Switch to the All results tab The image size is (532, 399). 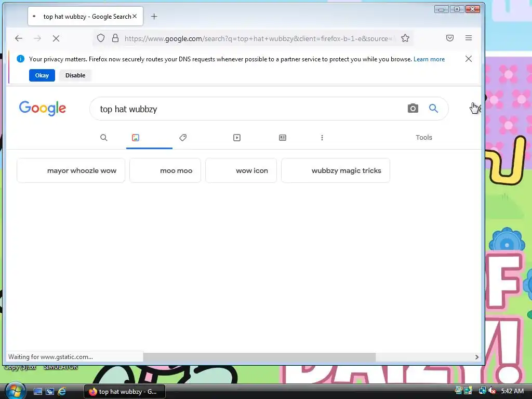pos(104,137)
